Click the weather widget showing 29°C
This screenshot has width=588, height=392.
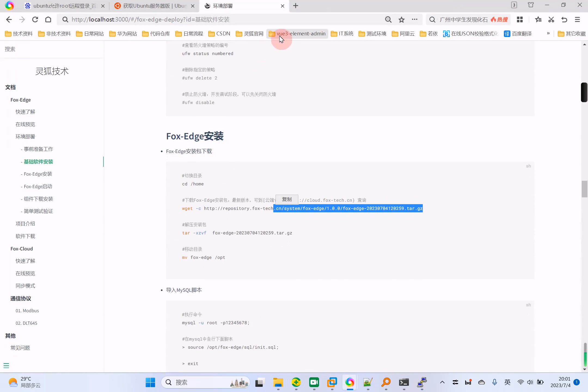(x=24, y=382)
